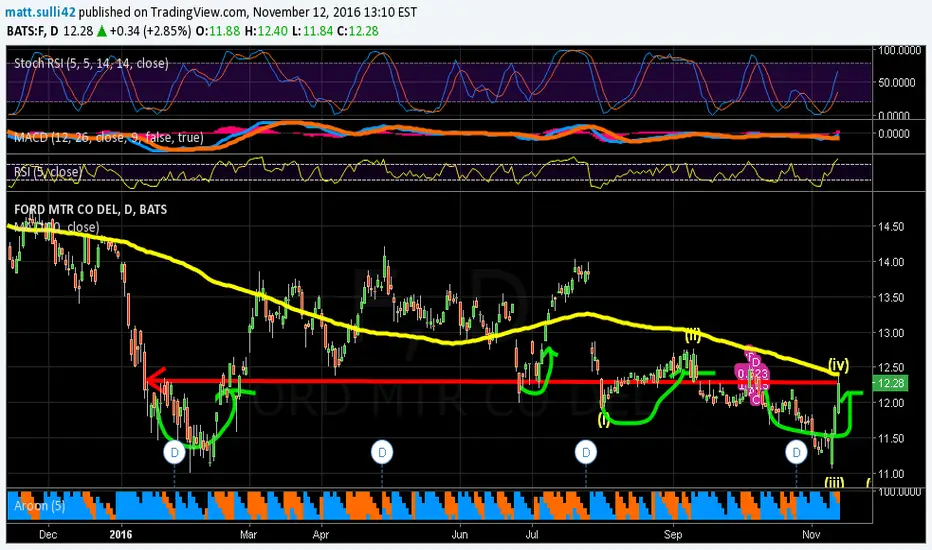This screenshot has width=932, height=550.
Task: Click the 11.00 price axis label
Action: tap(891, 474)
